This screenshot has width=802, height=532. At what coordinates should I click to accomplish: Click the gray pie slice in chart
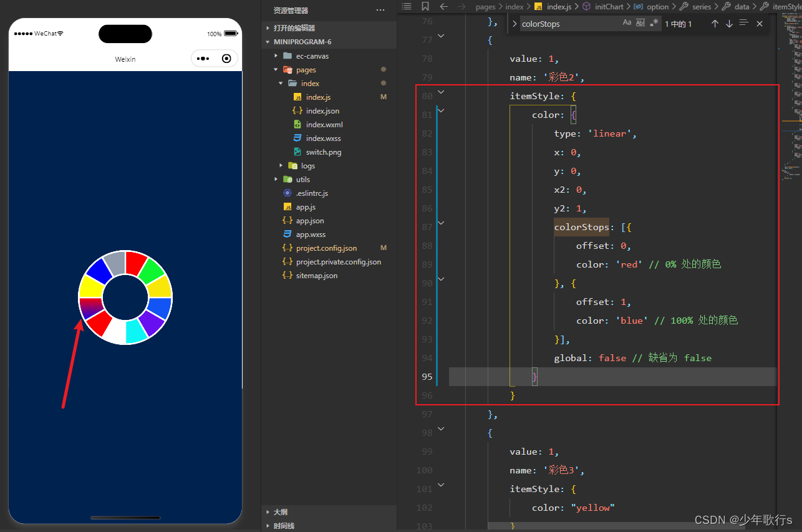point(115,263)
